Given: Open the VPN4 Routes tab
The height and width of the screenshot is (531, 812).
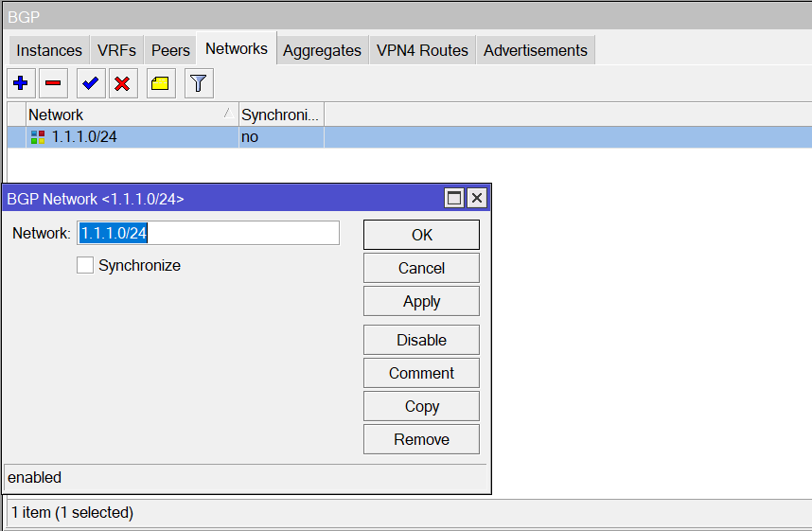Looking at the screenshot, I should 422,50.
